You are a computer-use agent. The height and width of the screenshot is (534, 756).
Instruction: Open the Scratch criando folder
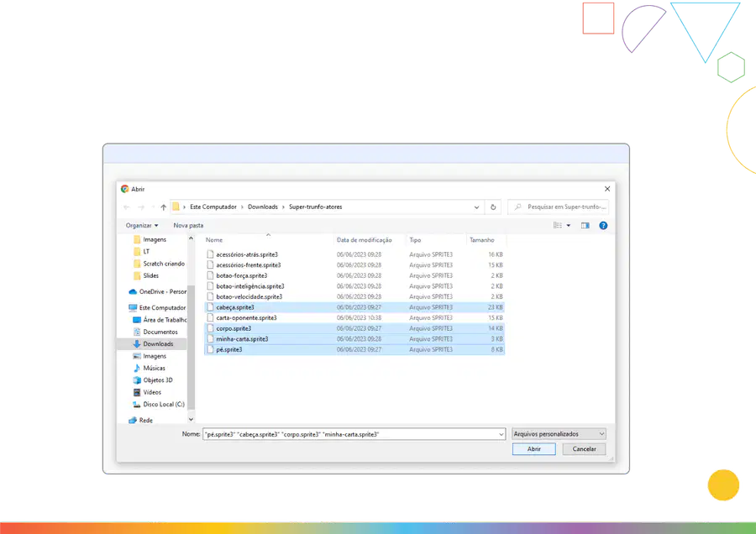[159, 264]
